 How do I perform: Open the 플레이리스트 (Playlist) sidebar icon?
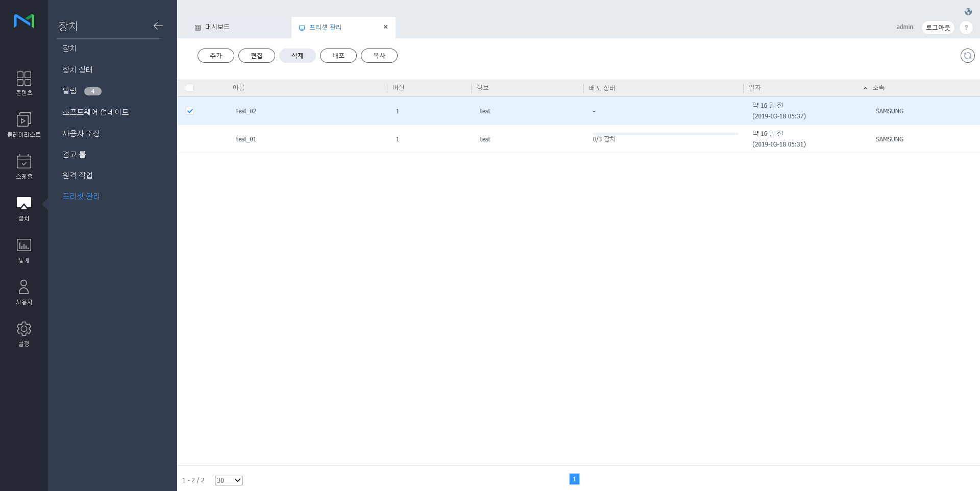click(x=23, y=125)
